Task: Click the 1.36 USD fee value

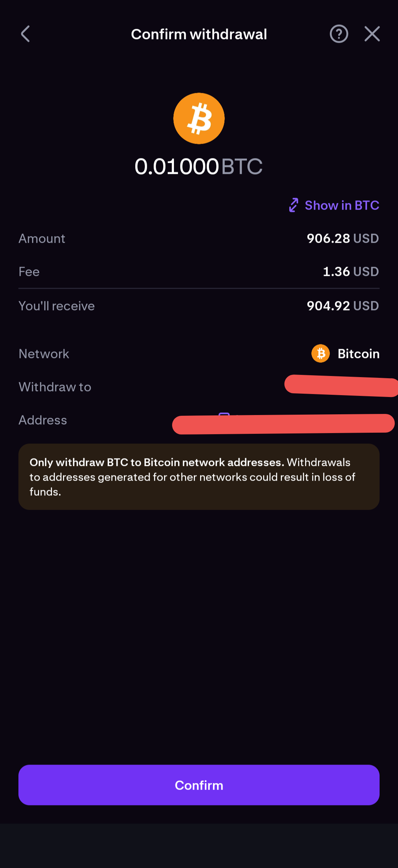Action: 350,272
